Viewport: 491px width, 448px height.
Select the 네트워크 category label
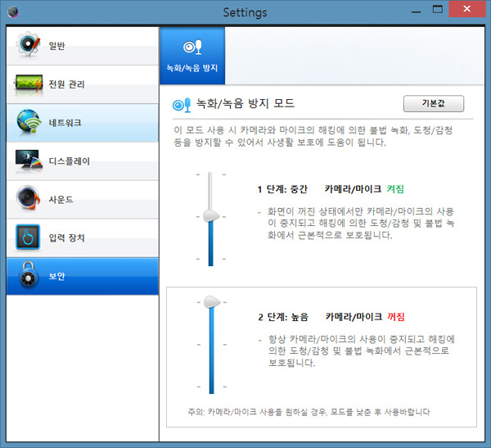65,123
